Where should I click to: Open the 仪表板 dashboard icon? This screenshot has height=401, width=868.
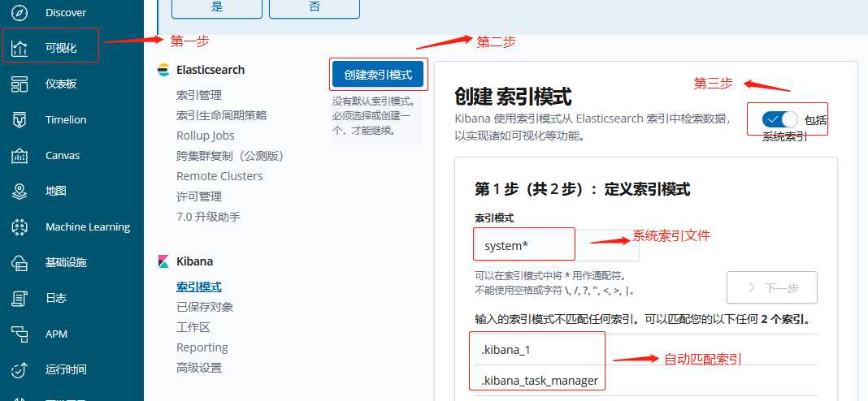point(20,84)
